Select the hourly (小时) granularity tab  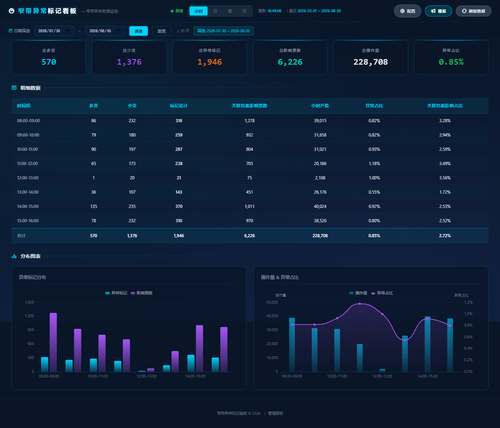click(x=199, y=11)
